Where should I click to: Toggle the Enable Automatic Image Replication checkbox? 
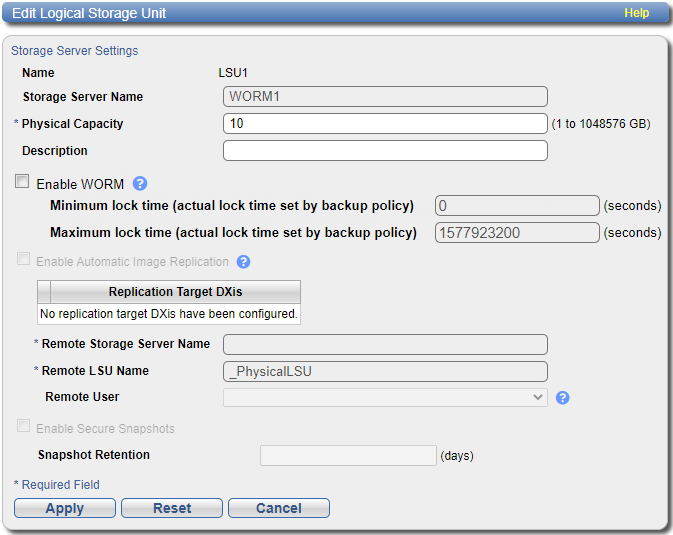point(23,261)
